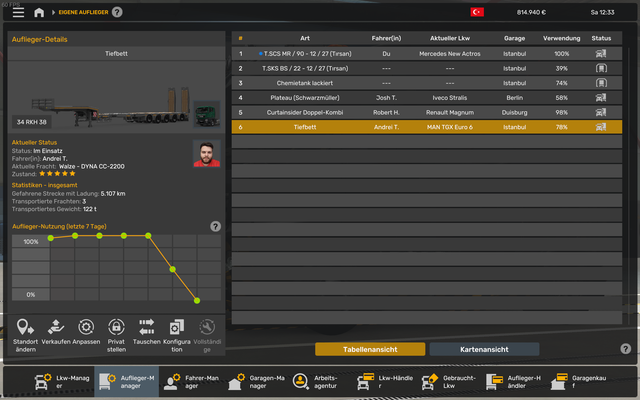
Task: Open the Auflieger-Händler tab
Action: [513, 382]
